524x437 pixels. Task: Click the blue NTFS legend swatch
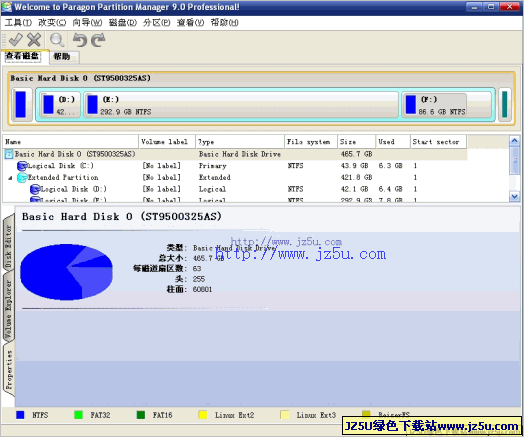20,415
